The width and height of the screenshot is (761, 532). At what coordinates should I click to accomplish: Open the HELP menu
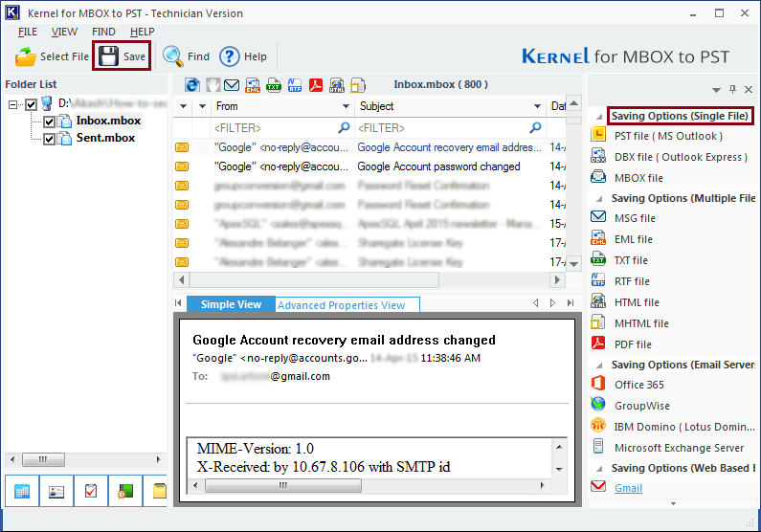(x=142, y=32)
